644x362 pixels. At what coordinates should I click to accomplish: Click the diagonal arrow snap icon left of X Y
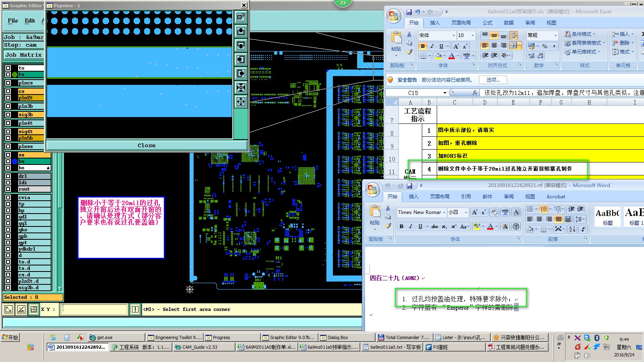point(8,309)
